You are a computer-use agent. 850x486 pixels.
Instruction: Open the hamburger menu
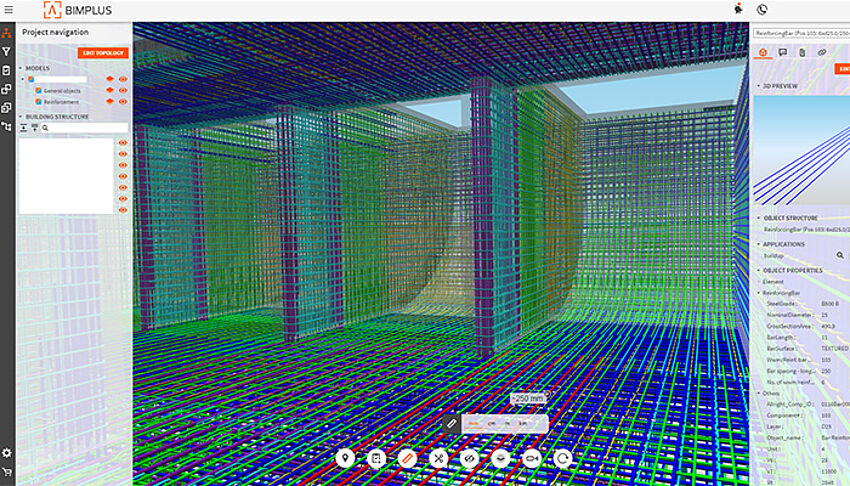[x=8, y=9]
